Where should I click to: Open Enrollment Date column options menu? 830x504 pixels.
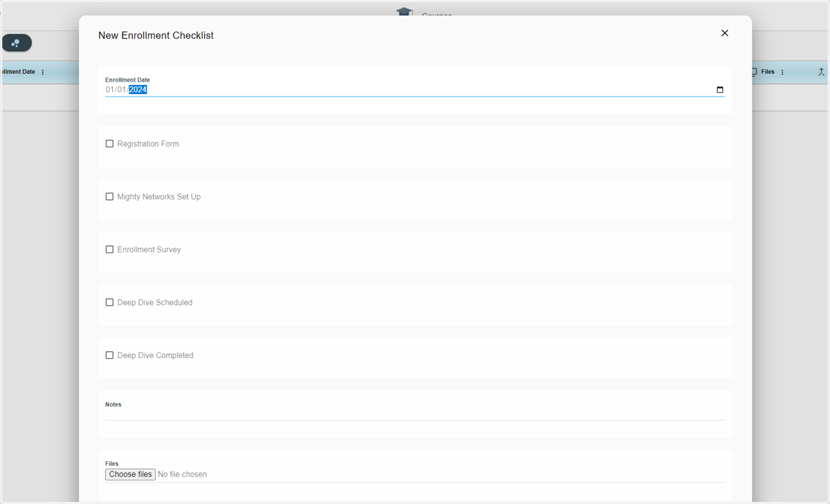tap(43, 72)
